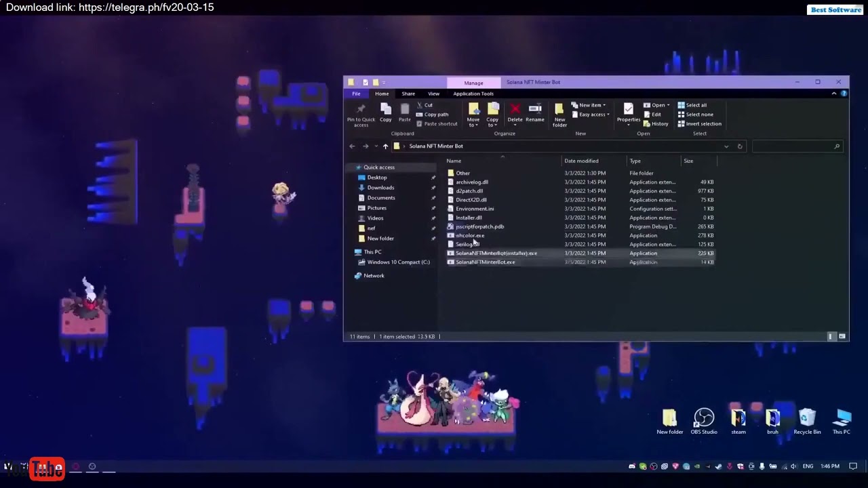
Task: Open recent locations dropdown arrow
Action: click(376, 146)
